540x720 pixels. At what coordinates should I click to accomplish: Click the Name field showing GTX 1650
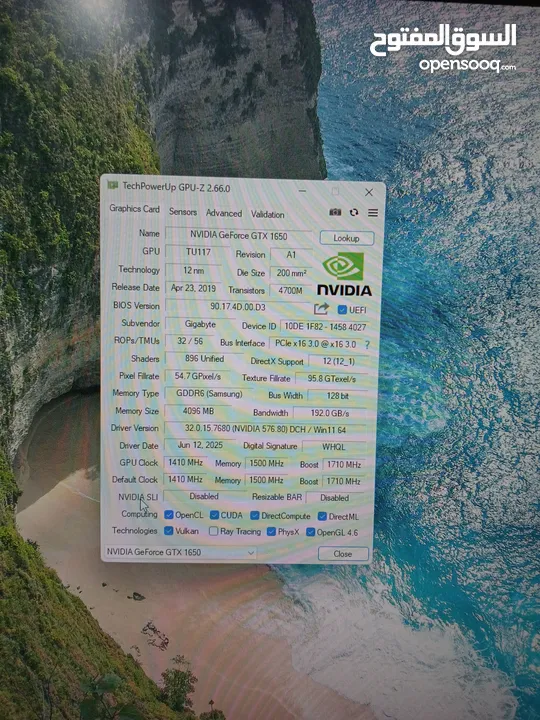coord(239,236)
